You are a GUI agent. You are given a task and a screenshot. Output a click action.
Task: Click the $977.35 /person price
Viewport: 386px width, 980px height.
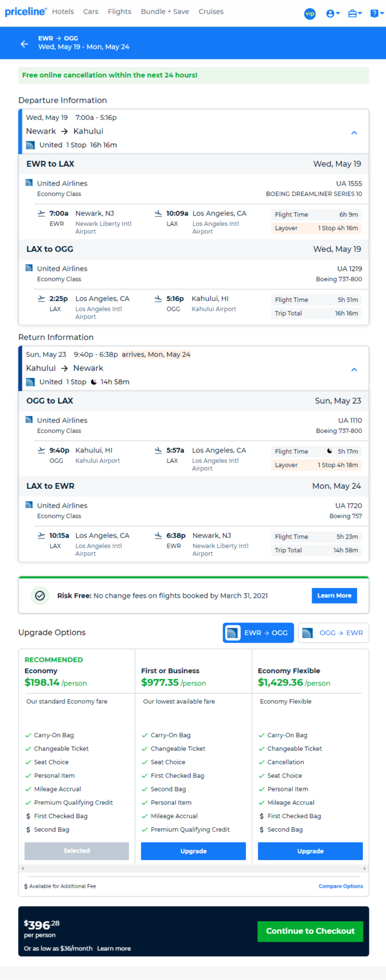click(x=173, y=683)
